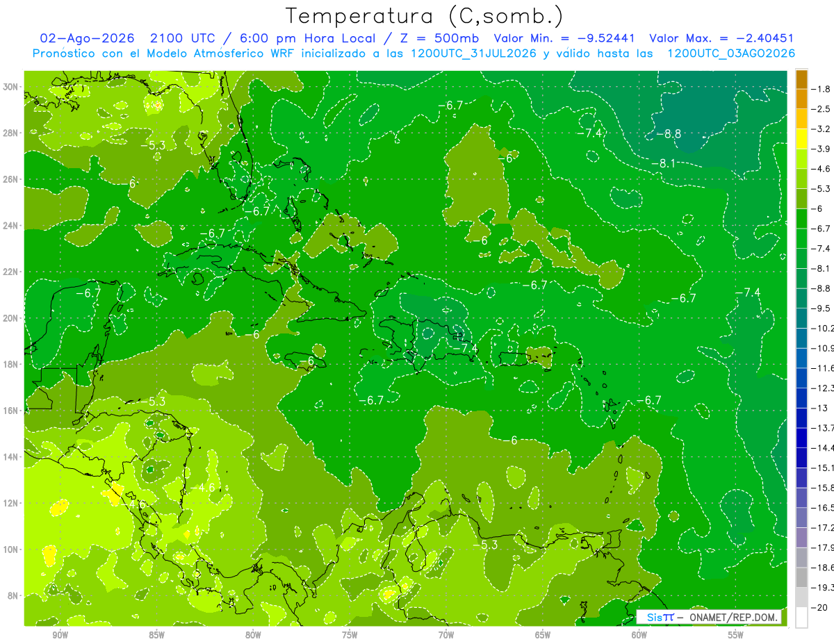Click the '18N' latitude axis label

10,364
